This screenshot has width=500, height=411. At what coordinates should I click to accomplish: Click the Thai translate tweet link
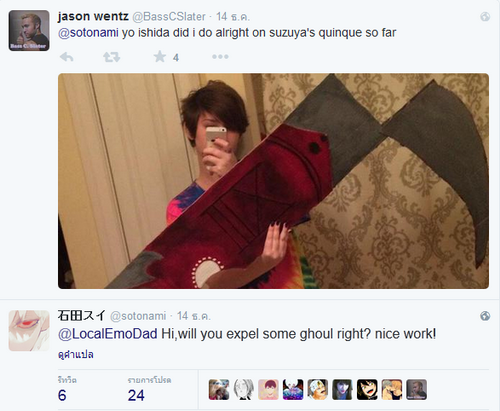(76, 354)
